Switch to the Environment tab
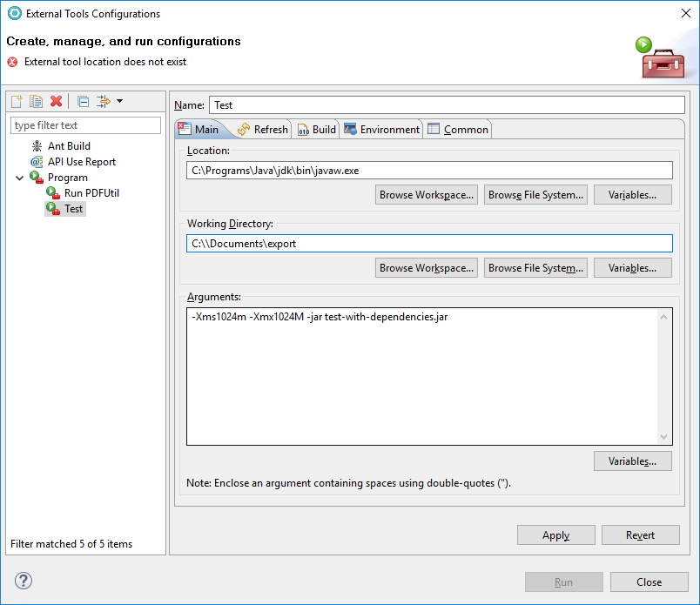The width and height of the screenshot is (700, 605). (x=381, y=130)
